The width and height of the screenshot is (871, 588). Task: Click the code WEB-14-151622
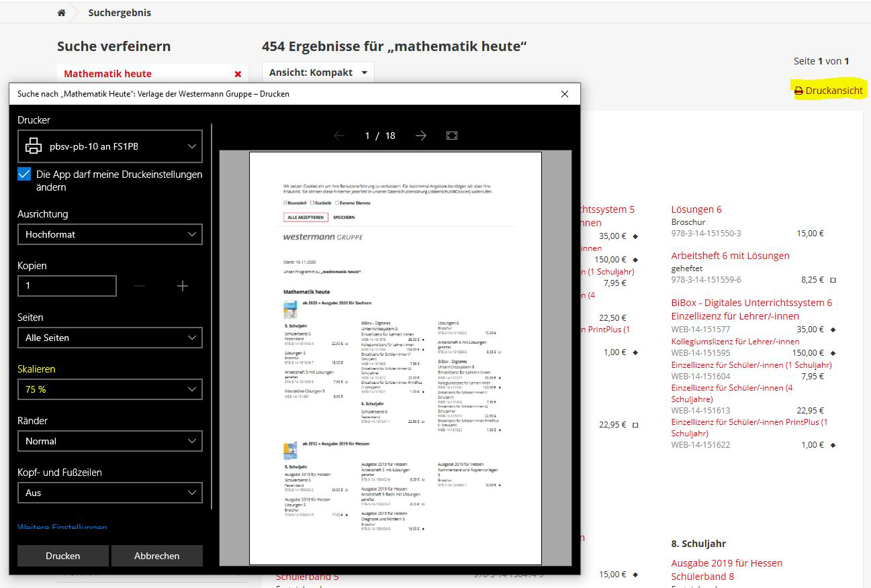[x=700, y=444]
